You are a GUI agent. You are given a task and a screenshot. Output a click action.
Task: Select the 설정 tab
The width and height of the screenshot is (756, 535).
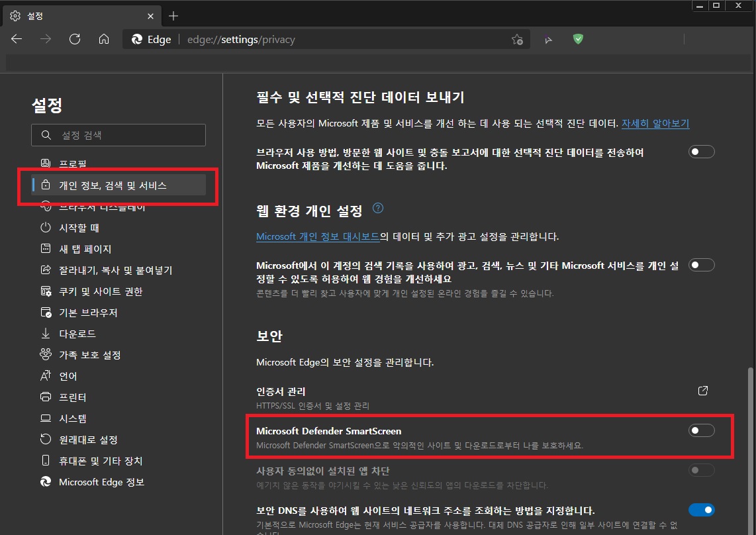82,16
